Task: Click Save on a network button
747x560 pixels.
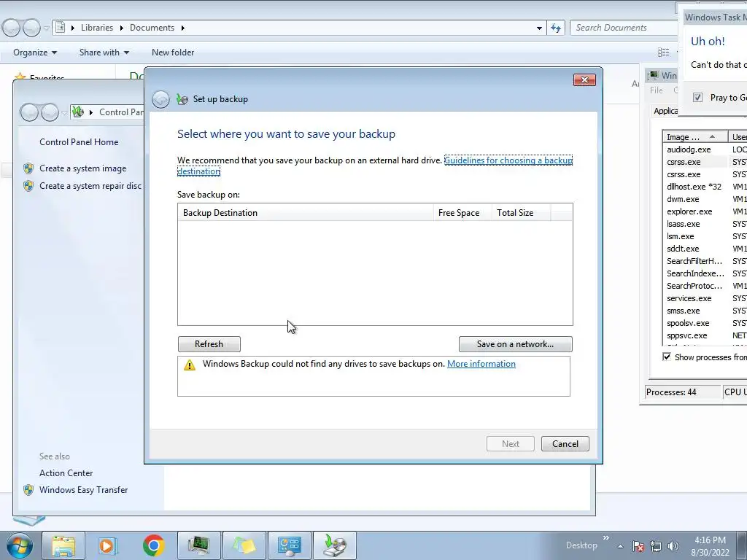Action: (516, 344)
